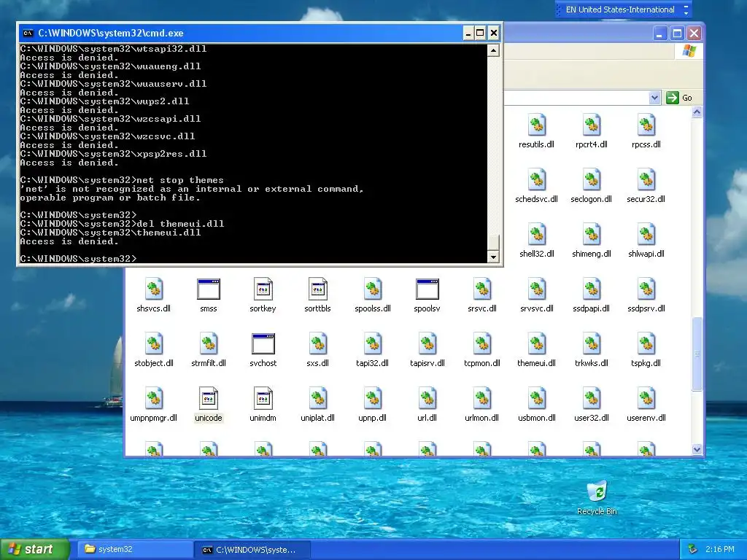Screen dimensions: 747x560
Task: Select the user32.dll file icon
Action: (591, 399)
